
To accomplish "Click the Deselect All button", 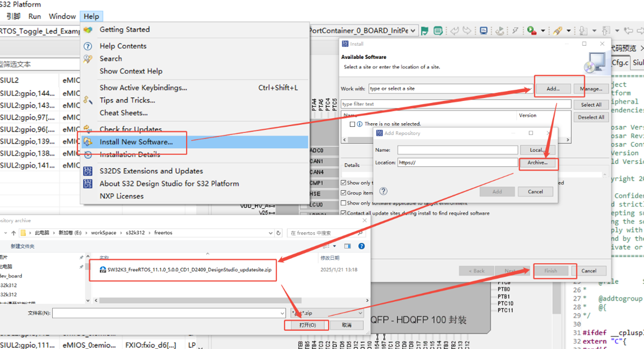I will pos(591,117).
